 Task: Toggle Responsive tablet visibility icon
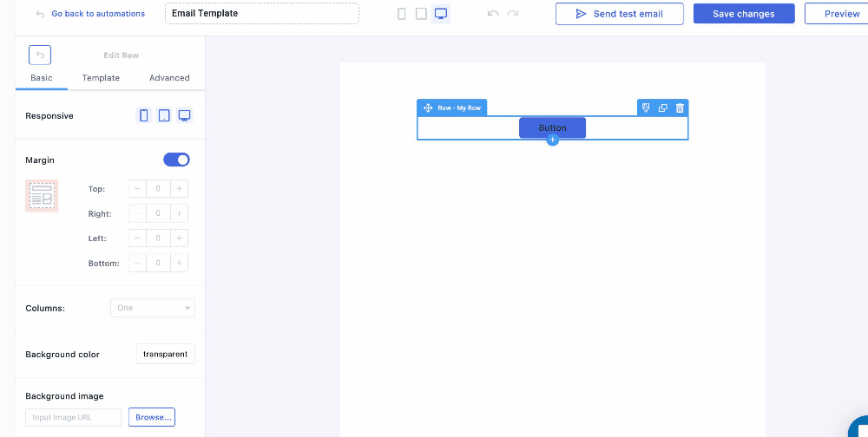[x=164, y=115]
